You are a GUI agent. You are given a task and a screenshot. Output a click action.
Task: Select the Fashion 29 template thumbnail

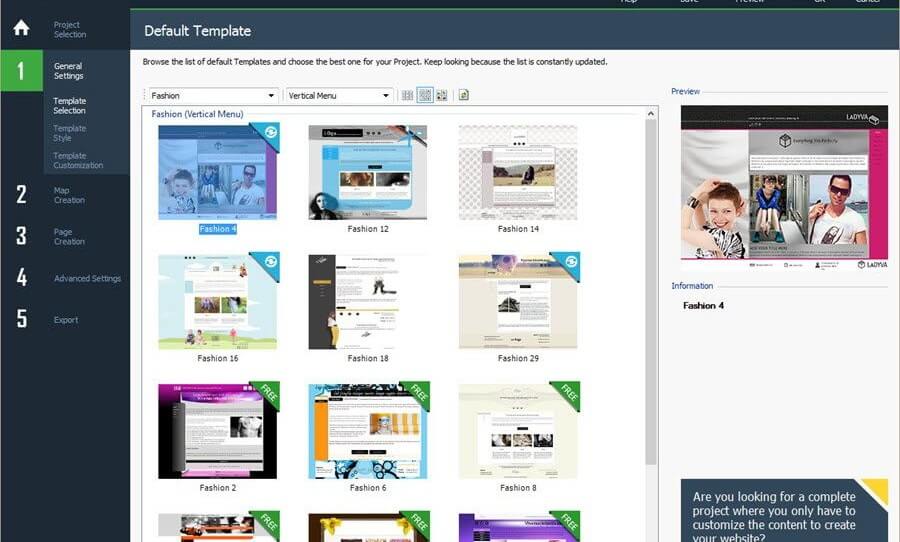[518, 302]
